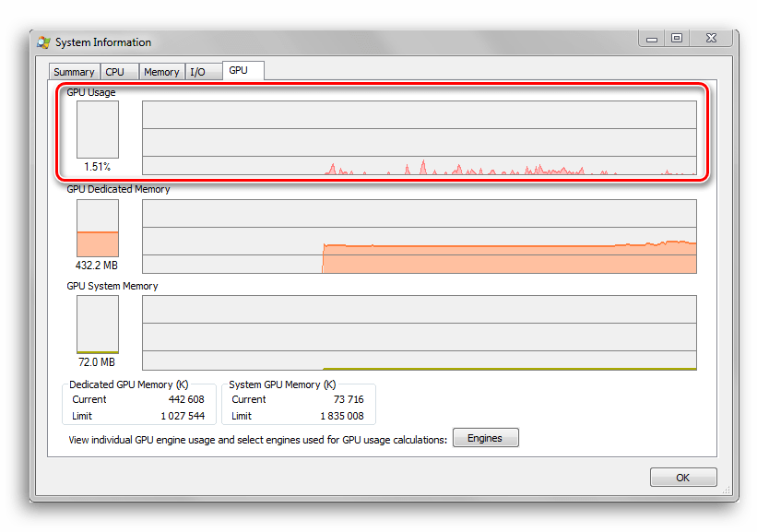This screenshot has width=769, height=532.
Task: Select the Memory tab
Action: 162,72
